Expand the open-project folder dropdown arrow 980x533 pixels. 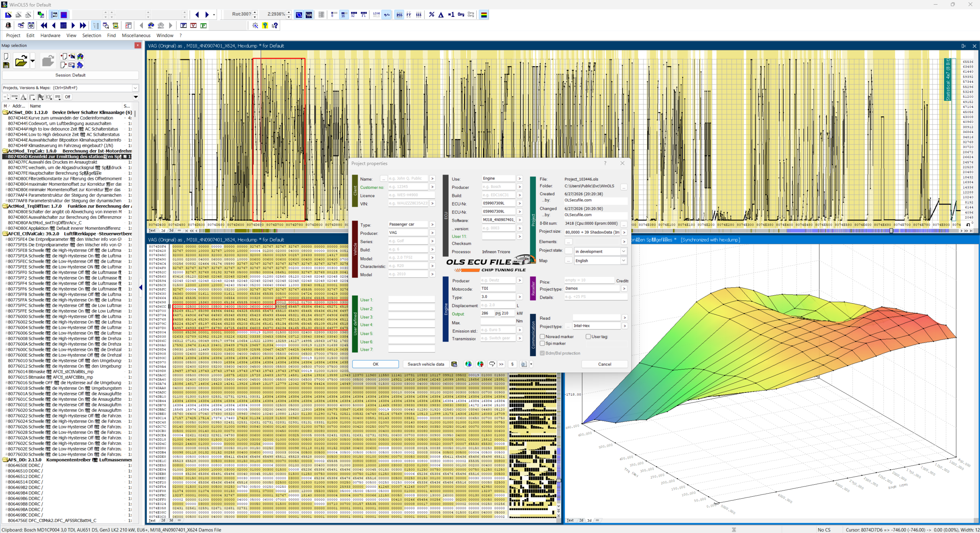tap(33, 61)
